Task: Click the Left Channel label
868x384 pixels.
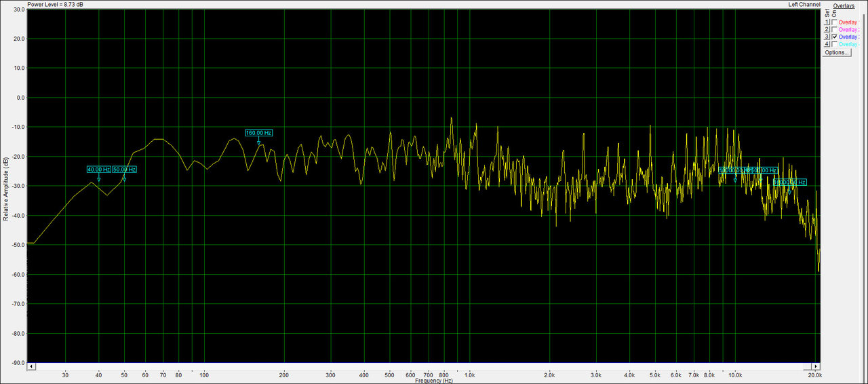Action: click(x=804, y=4)
